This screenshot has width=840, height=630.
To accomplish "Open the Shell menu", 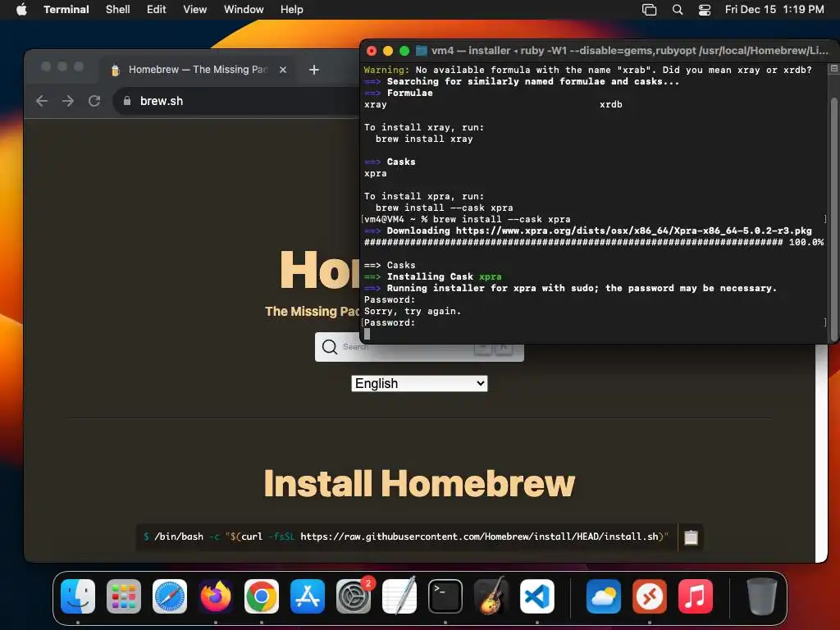I will [x=118, y=10].
